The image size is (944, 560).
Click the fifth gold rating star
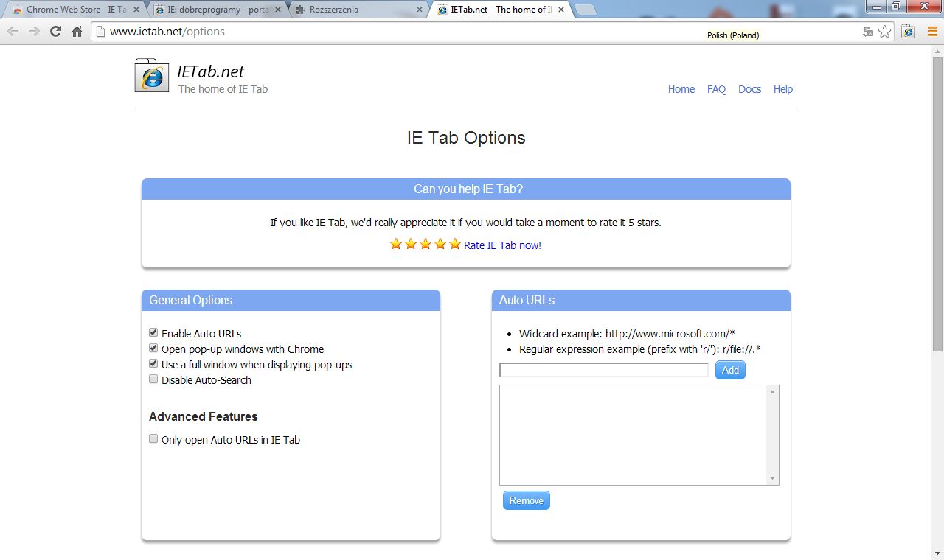[x=455, y=244]
